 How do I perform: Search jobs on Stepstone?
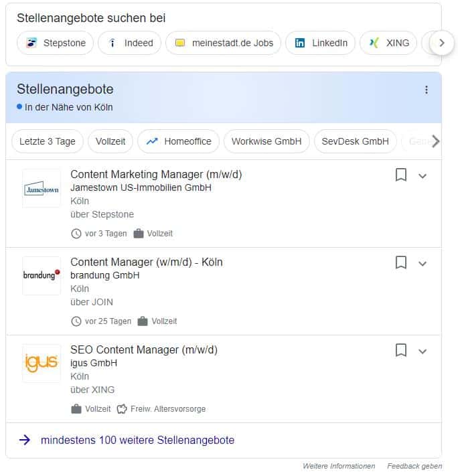[x=56, y=43]
